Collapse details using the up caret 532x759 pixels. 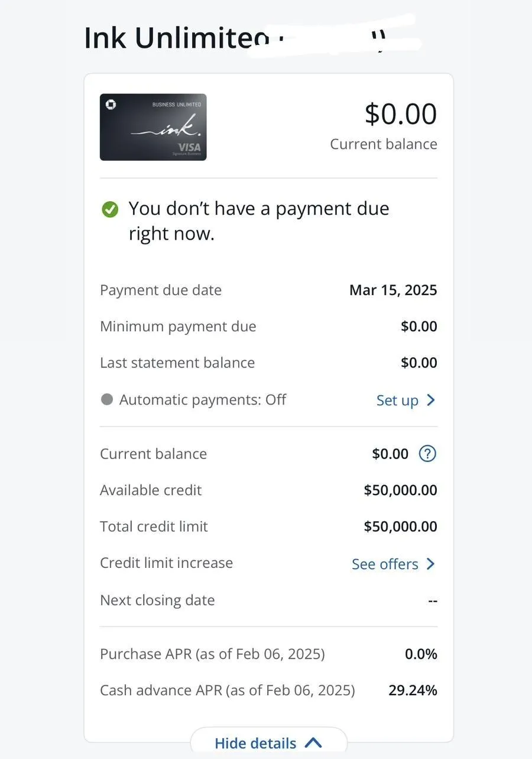point(313,743)
